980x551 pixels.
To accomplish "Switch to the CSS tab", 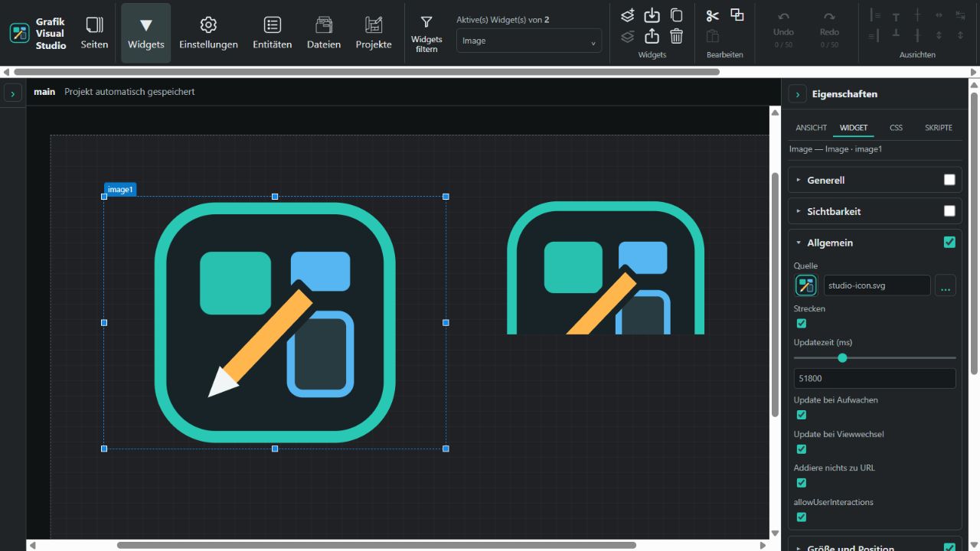I will coord(896,128).
